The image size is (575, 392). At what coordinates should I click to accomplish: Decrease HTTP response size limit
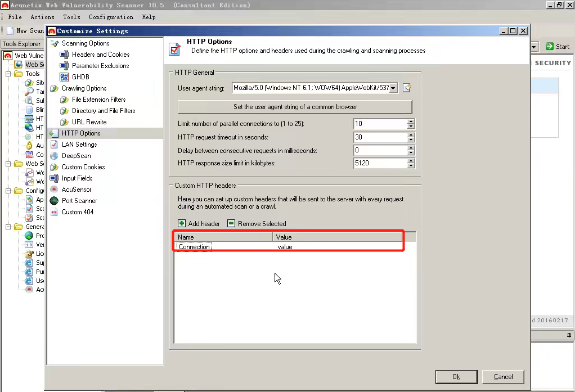click(411, 166)
